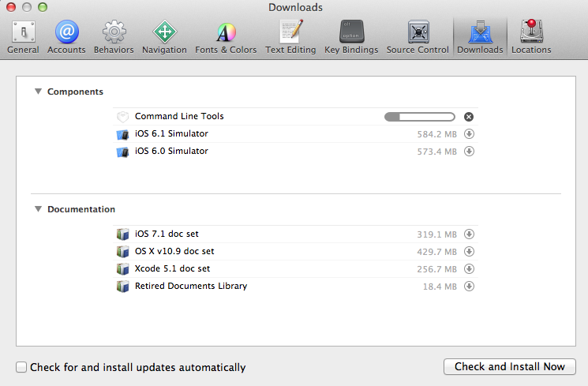Download the iOS 6.1 Simulator

[x=469, y=134]
